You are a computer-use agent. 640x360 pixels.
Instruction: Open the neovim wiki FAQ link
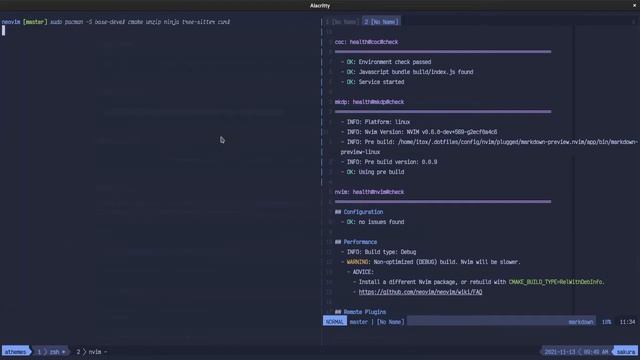[420, 292]
